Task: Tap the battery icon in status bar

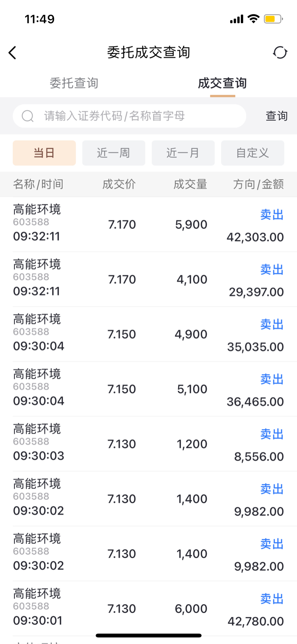Action: point(273,19)
